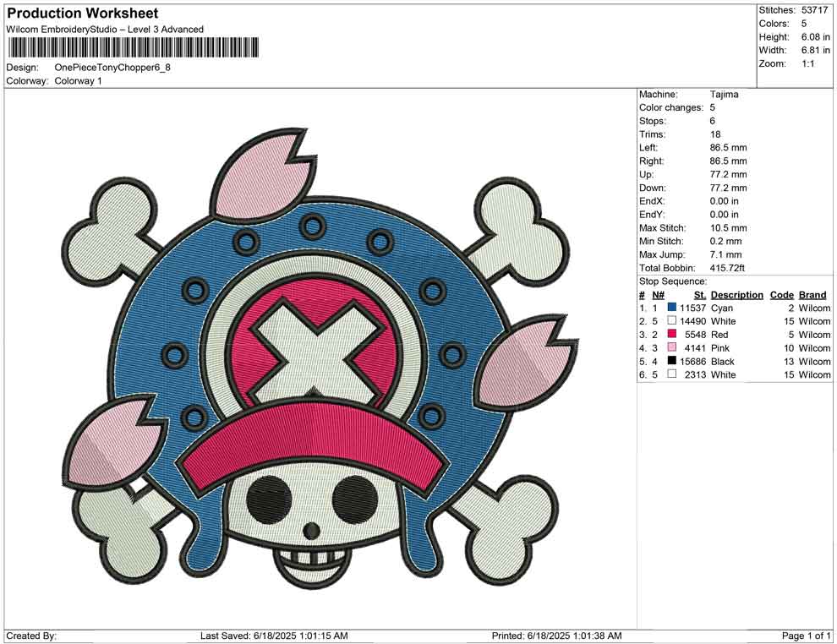Click the Trims value '18'

(x=715, y=134)
